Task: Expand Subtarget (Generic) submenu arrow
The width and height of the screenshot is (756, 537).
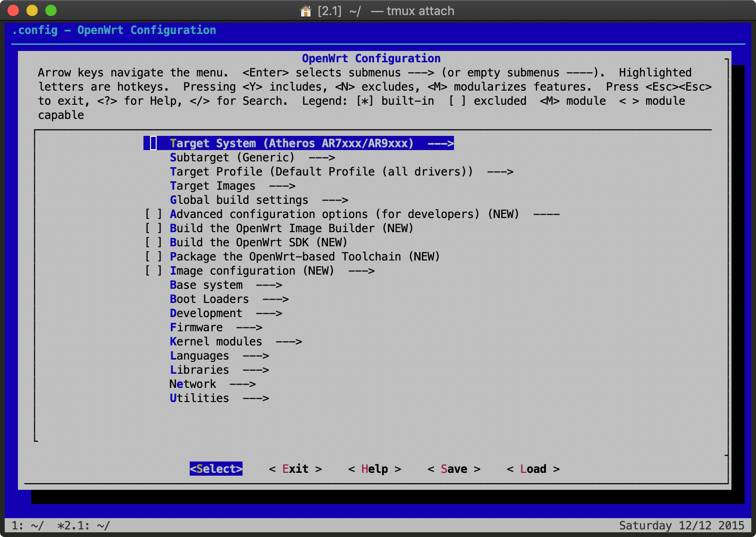Action: click(x=322, y=158)
